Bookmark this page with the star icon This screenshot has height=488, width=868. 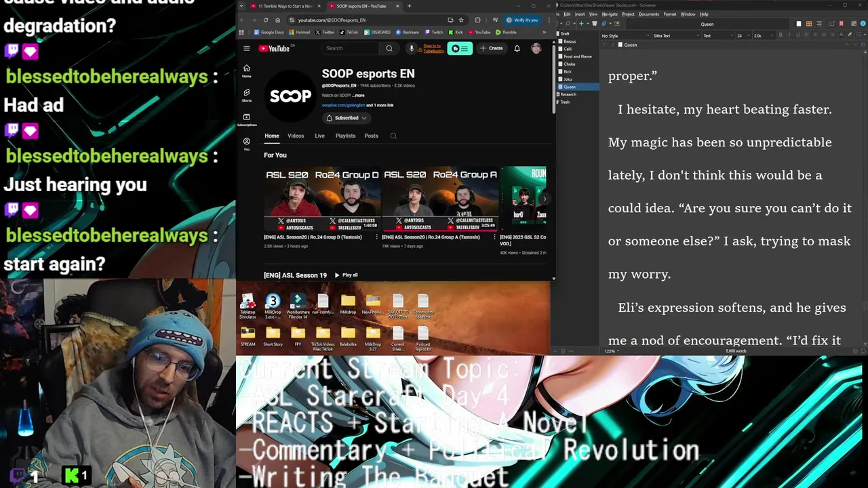(x=461, y=20)
